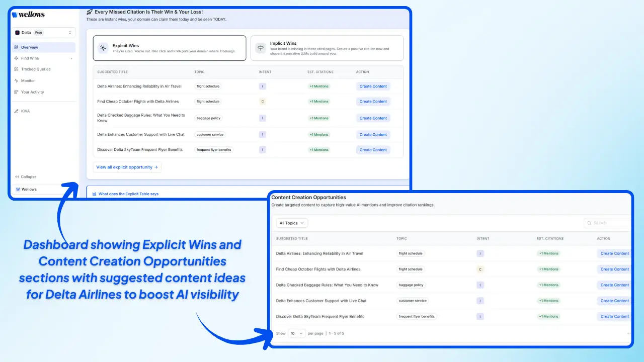Click the Free plan badge beside Delta

39,33
